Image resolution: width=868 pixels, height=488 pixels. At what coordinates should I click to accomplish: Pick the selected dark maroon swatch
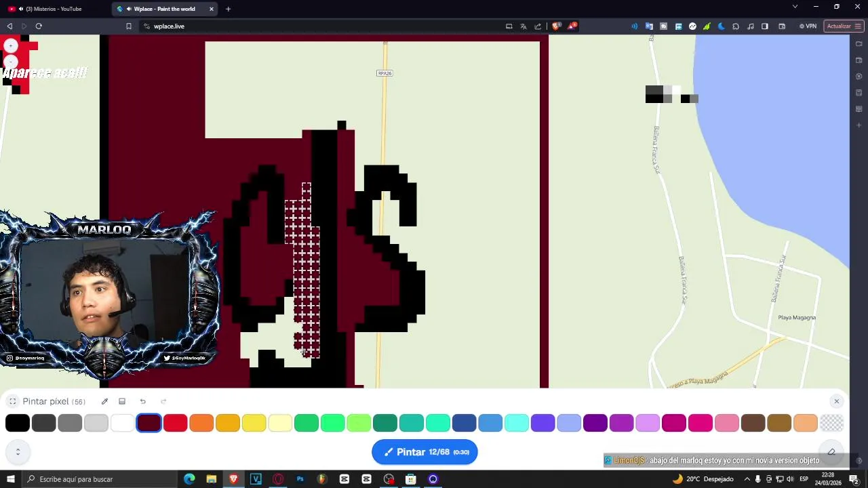pyautogui.click(x=149, y=423)
